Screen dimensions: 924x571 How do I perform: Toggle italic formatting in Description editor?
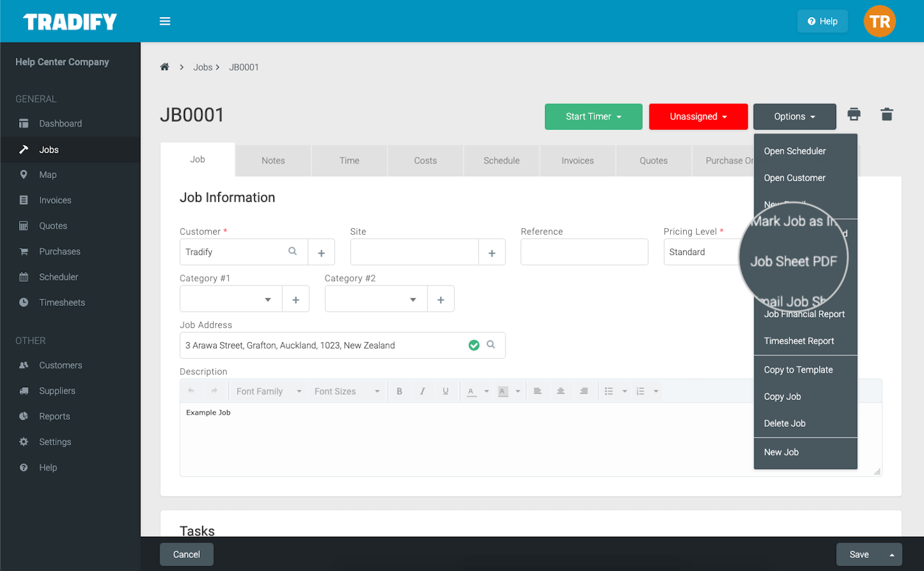tap(422, 391)
